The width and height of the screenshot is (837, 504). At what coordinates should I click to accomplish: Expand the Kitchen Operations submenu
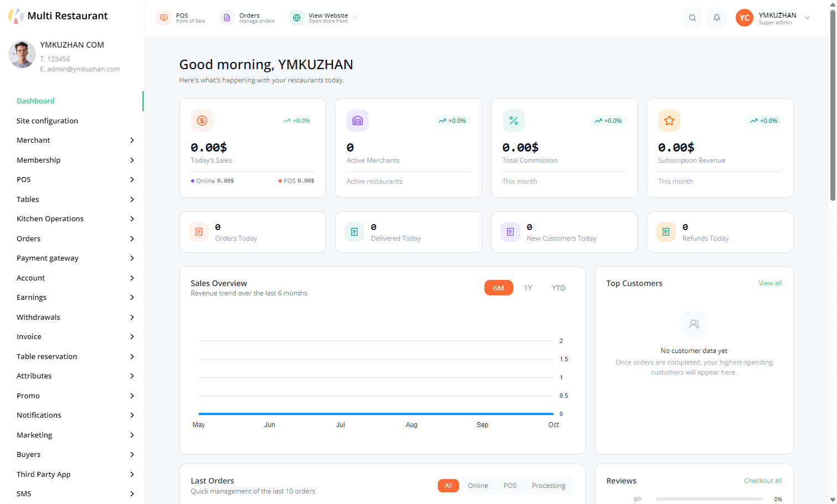pyautogui.click(x=75, y=219)
